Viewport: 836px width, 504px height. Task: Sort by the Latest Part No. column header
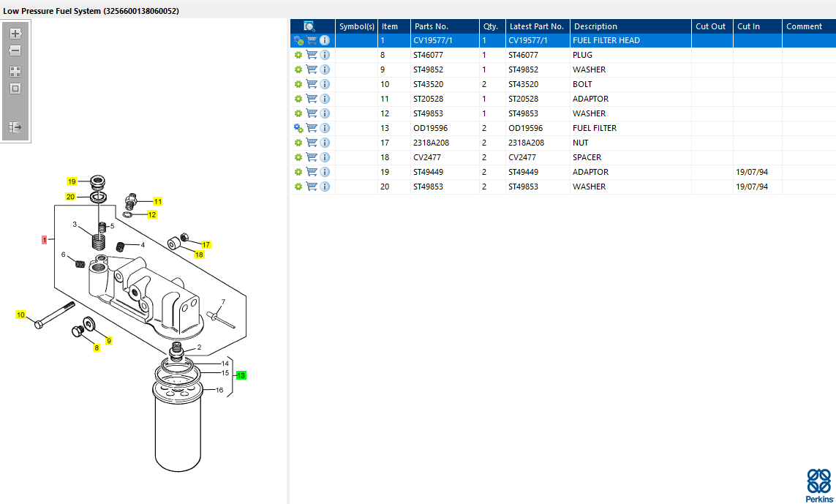538,26
